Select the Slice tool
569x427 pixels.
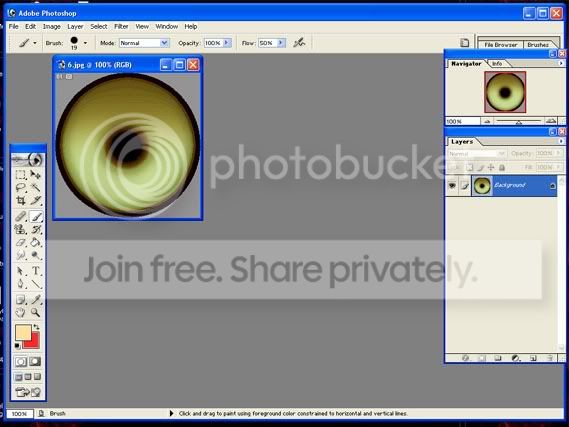tap(36, 200)
